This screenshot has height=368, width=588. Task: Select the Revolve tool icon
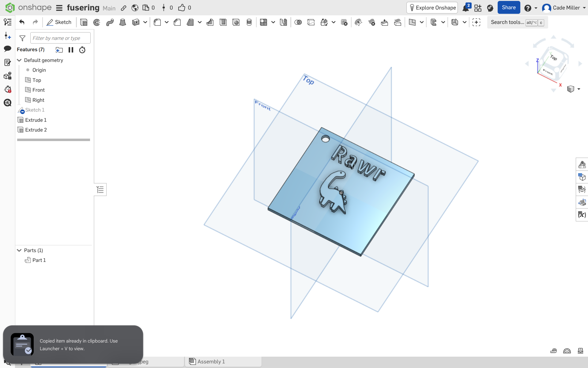97,22
